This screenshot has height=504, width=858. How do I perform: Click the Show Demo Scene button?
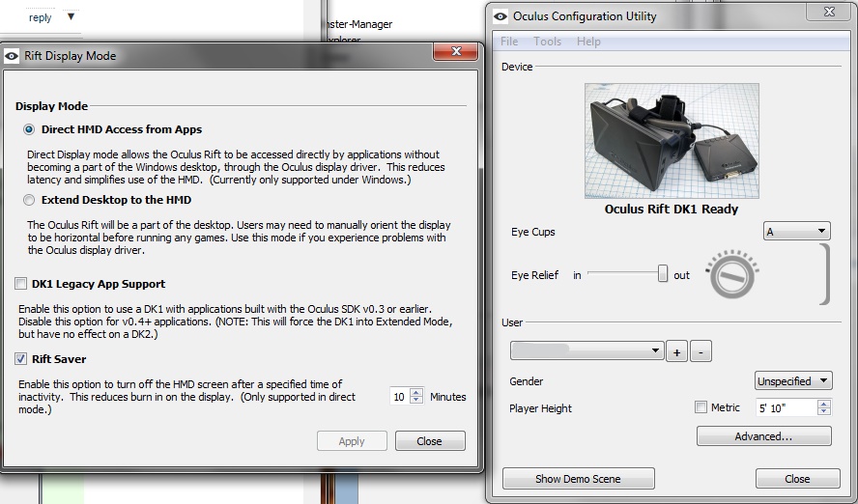[578, 479]
